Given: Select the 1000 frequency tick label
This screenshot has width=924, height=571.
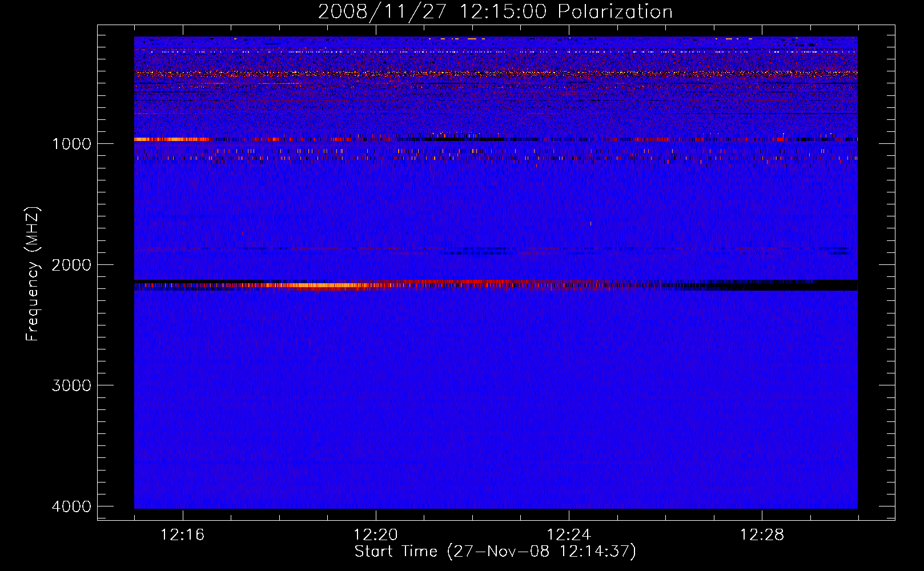Looking at the screenshot, I should coord(71,143).
